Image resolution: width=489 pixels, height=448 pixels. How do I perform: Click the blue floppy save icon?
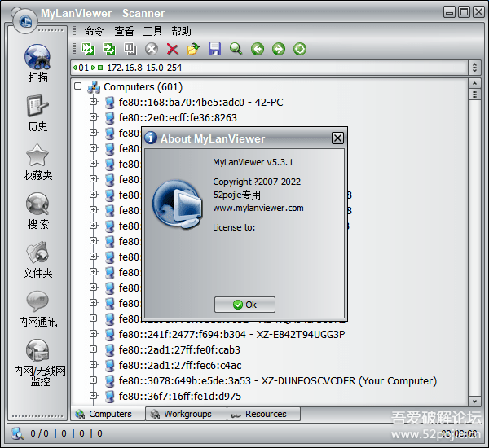coord(214,49)
